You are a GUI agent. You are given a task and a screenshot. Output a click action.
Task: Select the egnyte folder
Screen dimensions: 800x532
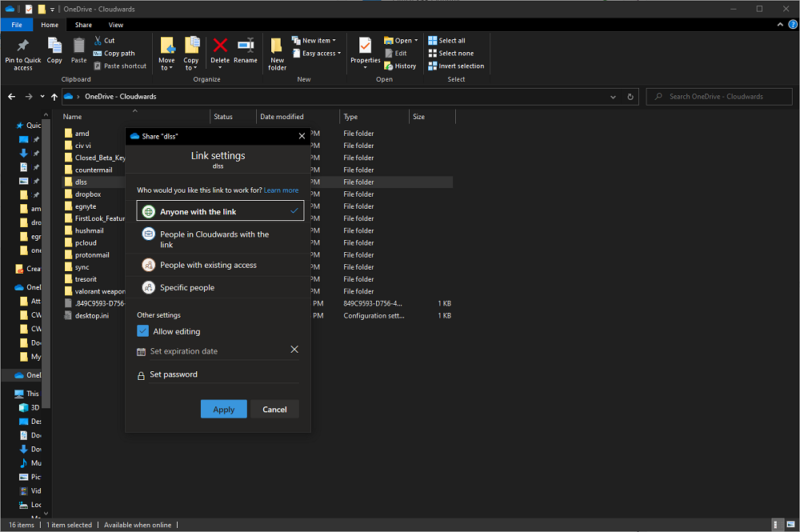[86, 206]
